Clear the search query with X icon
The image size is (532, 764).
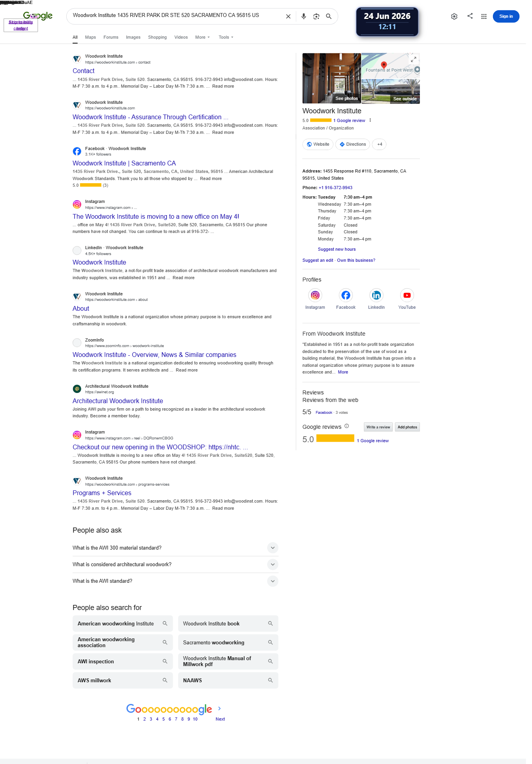288,17
